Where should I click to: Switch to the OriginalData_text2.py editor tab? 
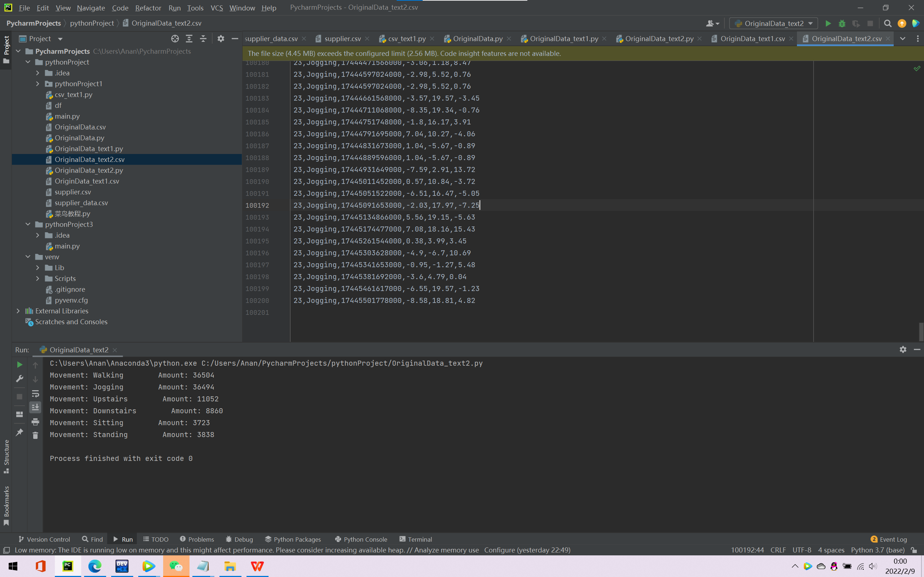(x=659, y=39)
